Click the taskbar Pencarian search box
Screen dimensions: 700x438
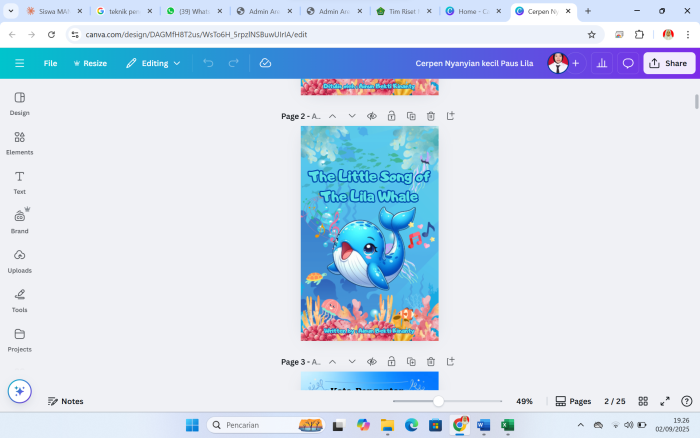[x=266, y=425]
